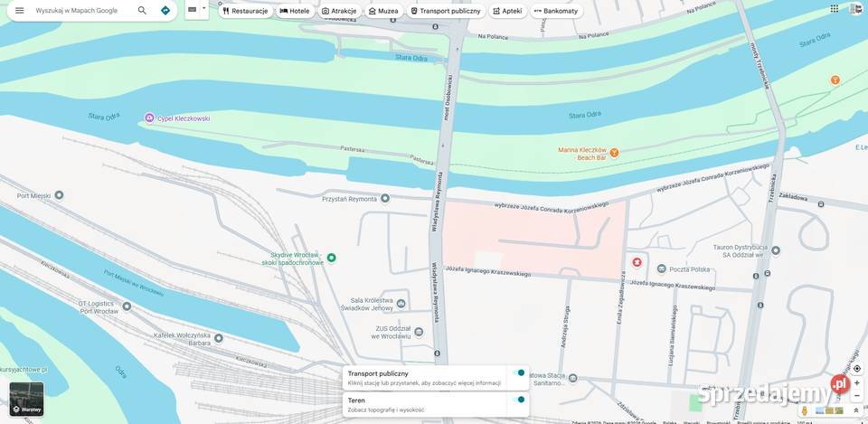
Task: Zoom in with the plus button
Action: point(857,383)
